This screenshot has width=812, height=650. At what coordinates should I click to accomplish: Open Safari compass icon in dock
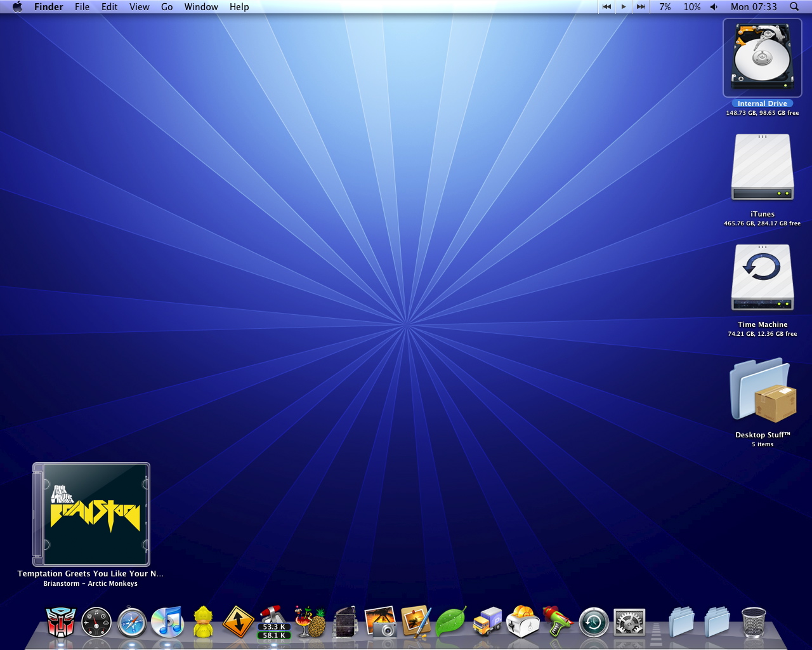[132, 622]
